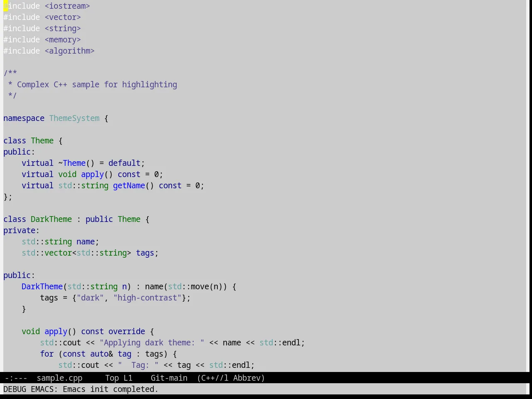This screenshot has width=532, height=399.
Task: Click the 'name' member variable in 'std::string name;'
Action: coord(86,241)
